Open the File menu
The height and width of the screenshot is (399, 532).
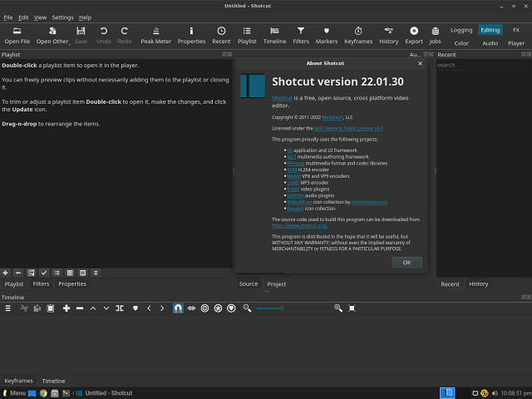coord(8,17)
